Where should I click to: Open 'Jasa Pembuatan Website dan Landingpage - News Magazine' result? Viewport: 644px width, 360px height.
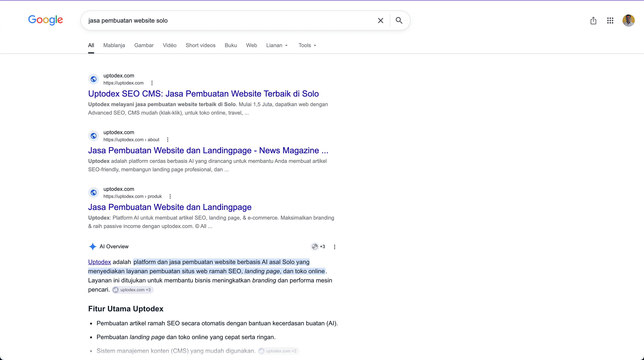[x=208, y=150]
